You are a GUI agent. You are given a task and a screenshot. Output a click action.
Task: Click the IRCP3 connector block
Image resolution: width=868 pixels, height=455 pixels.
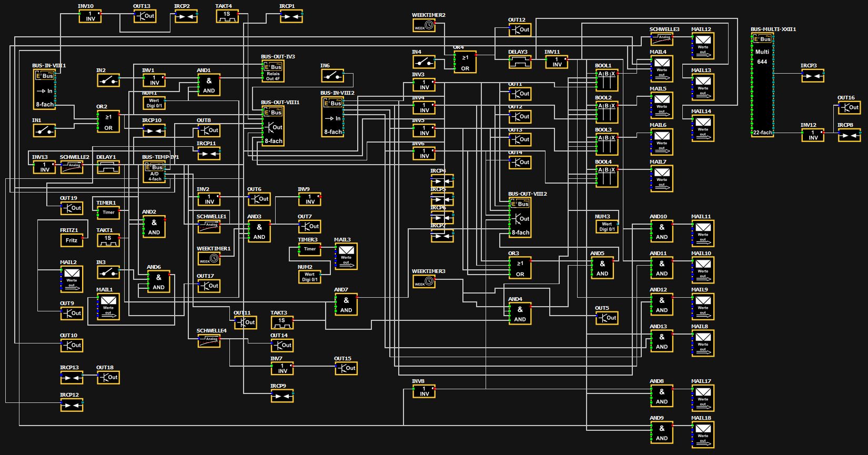tap(812, 76)
